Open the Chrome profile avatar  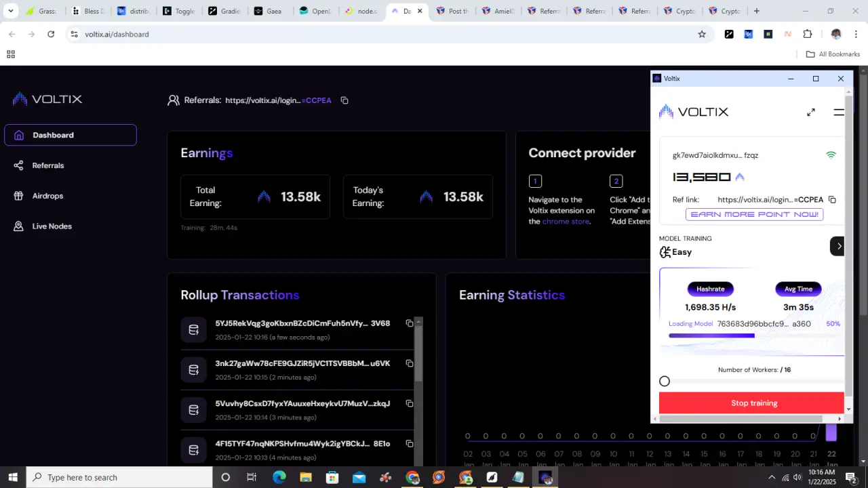click(835, 35)
